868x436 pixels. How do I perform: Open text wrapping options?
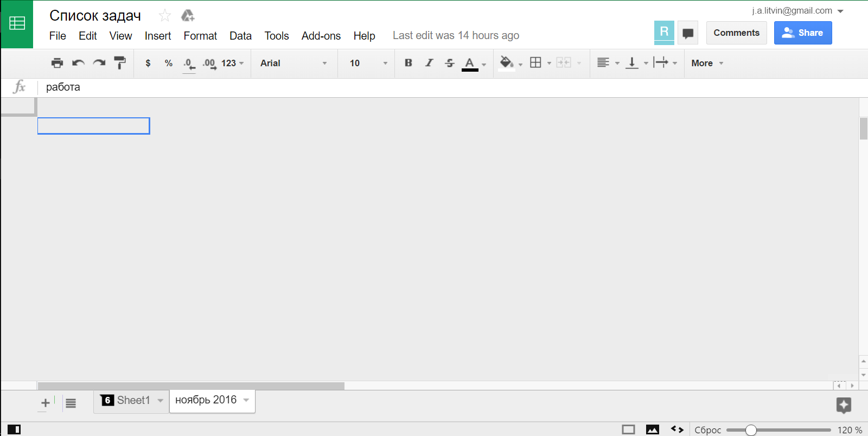point(665,63)
